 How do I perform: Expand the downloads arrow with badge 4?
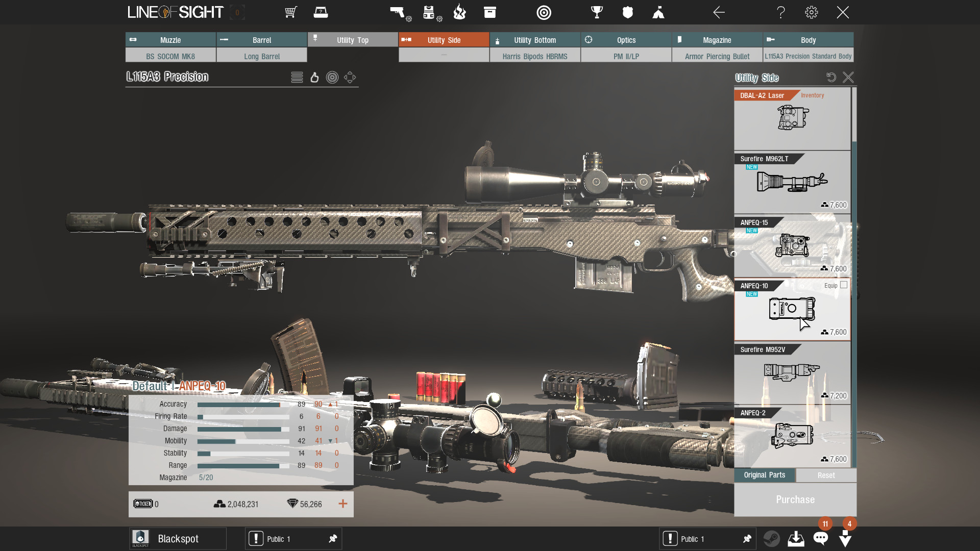845,539
